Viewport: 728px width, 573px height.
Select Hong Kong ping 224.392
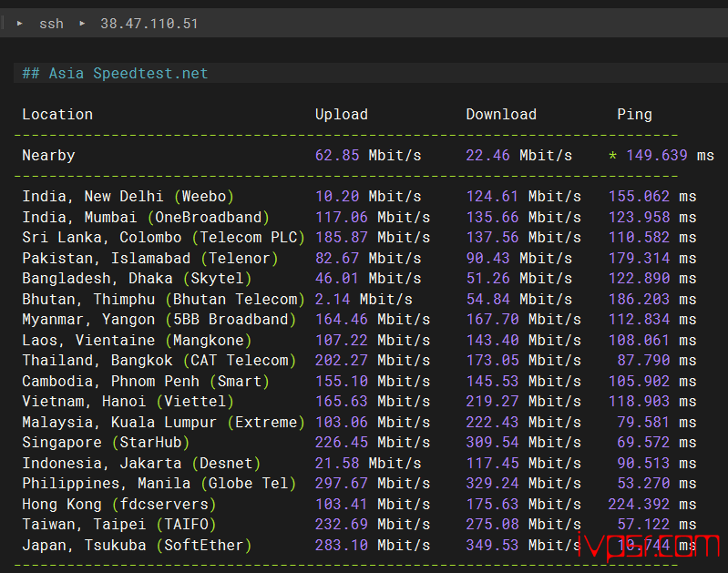[640, 505]
